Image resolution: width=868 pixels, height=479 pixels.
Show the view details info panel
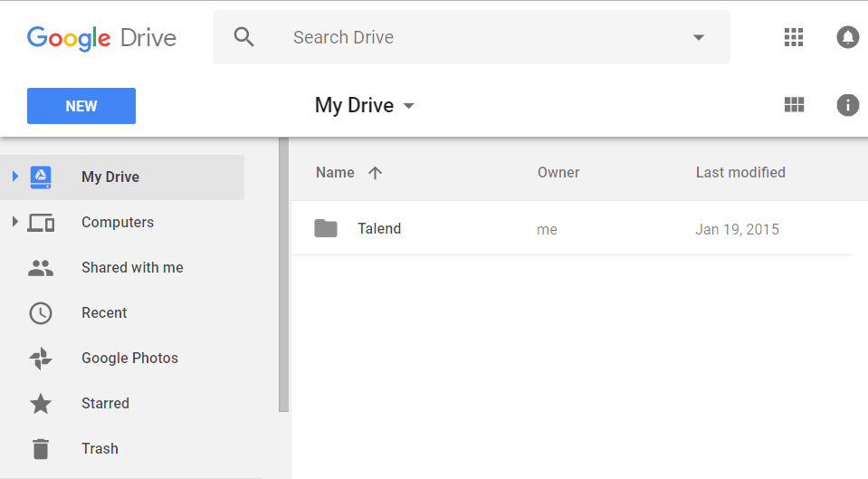pyautogui.click(x=847, y=105)
